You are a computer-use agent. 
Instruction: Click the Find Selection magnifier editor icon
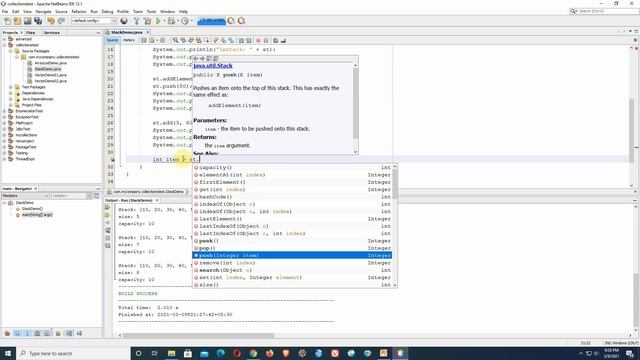click(x=175, y=40)
